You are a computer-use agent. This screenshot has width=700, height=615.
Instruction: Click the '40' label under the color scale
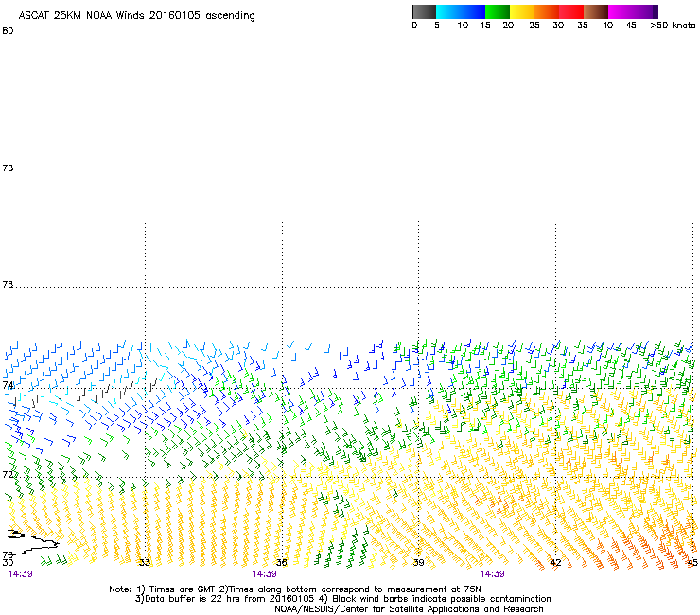click(607, 26)
